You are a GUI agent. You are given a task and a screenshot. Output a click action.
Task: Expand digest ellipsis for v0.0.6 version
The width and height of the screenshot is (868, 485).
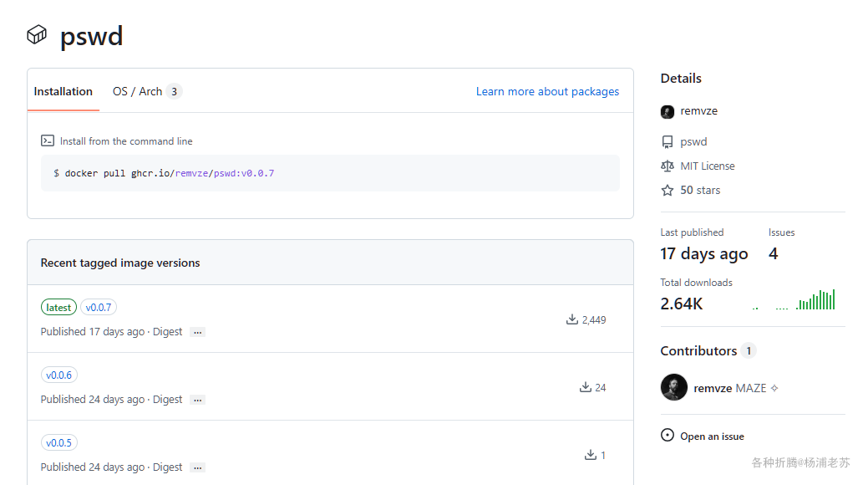197,400
